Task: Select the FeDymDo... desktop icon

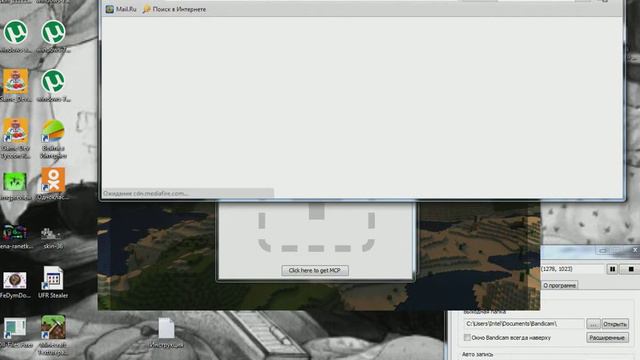Action: click(x=15, y=284)
